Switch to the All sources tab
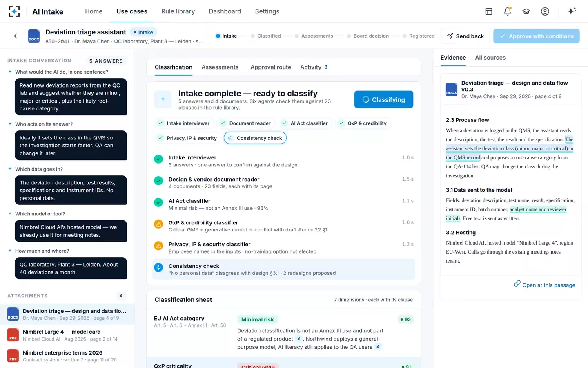This screenshot has width=588, height=368. tap(490, 58)
